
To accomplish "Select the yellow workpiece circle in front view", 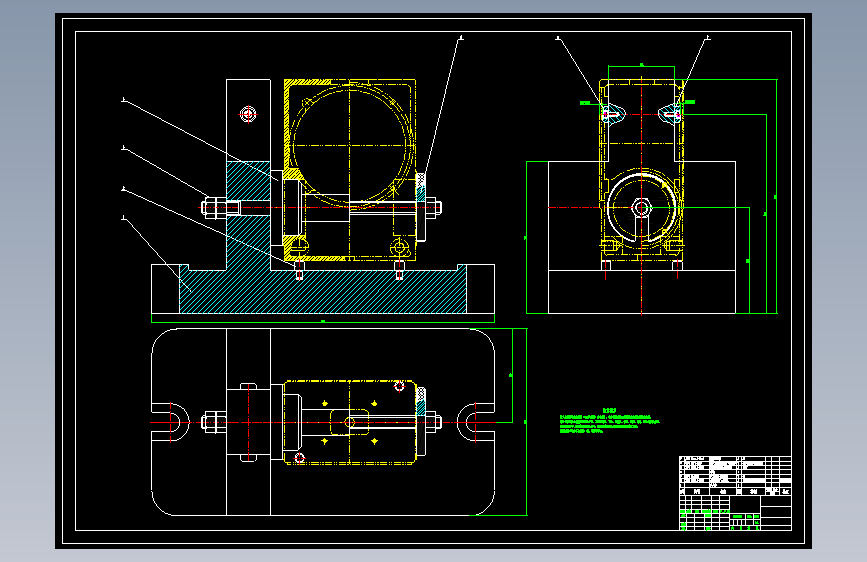I will click(351, 145).
